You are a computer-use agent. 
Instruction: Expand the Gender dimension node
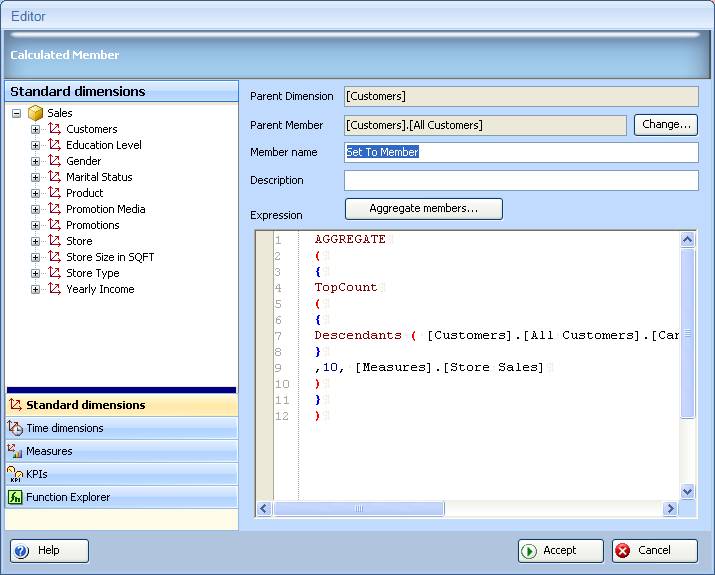click(35, 161)
